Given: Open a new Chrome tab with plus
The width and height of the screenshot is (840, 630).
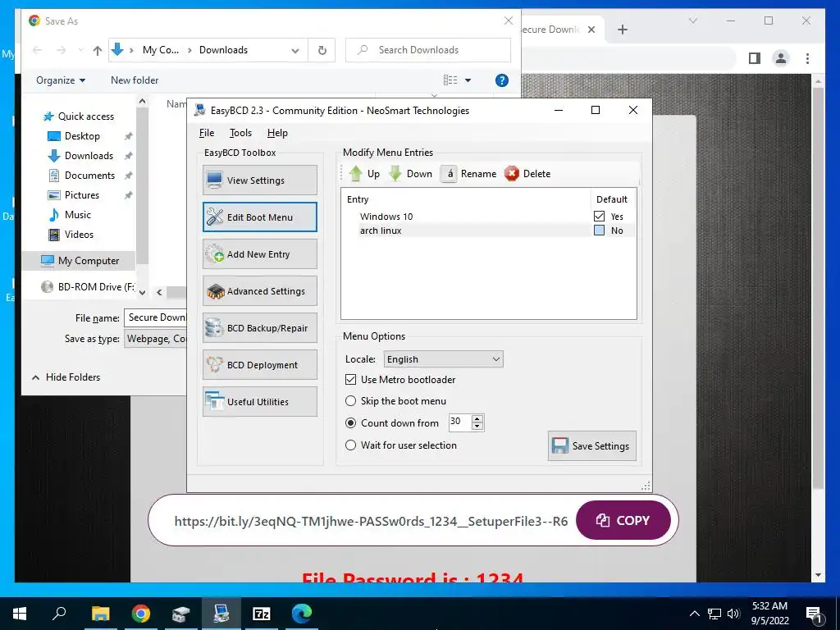Looking at the screenshot, I should click(x=622, y=30).
